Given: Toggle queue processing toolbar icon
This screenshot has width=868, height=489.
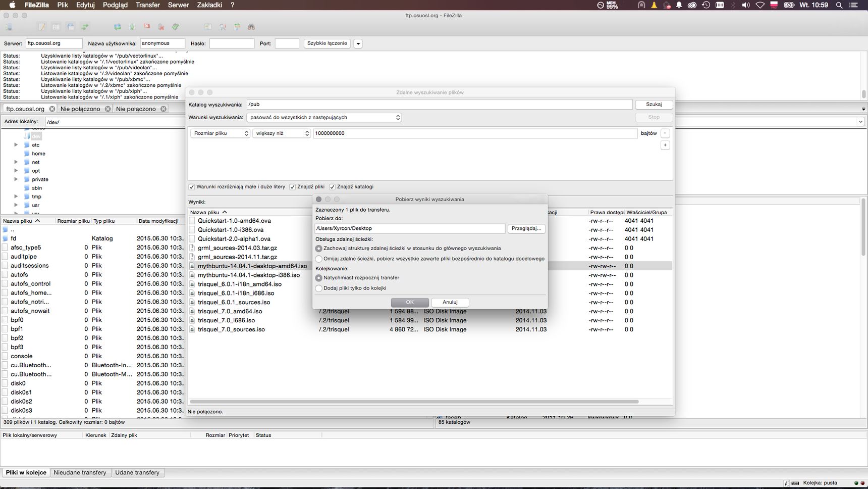Looking at the screenshot, I should tap(132, 27).
